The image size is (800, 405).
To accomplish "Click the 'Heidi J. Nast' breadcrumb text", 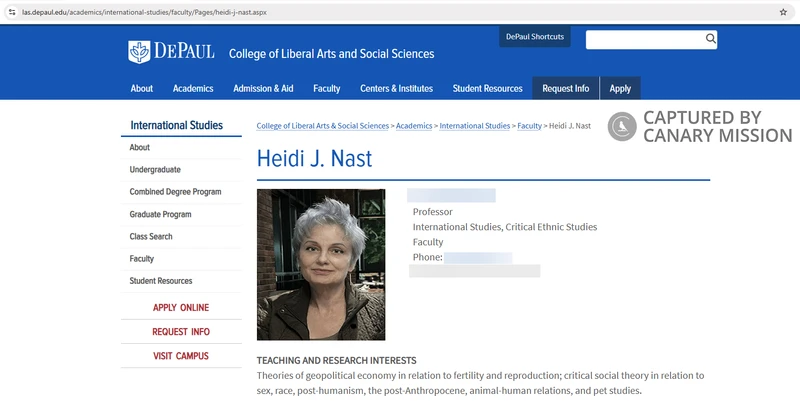I will [570, 126].
